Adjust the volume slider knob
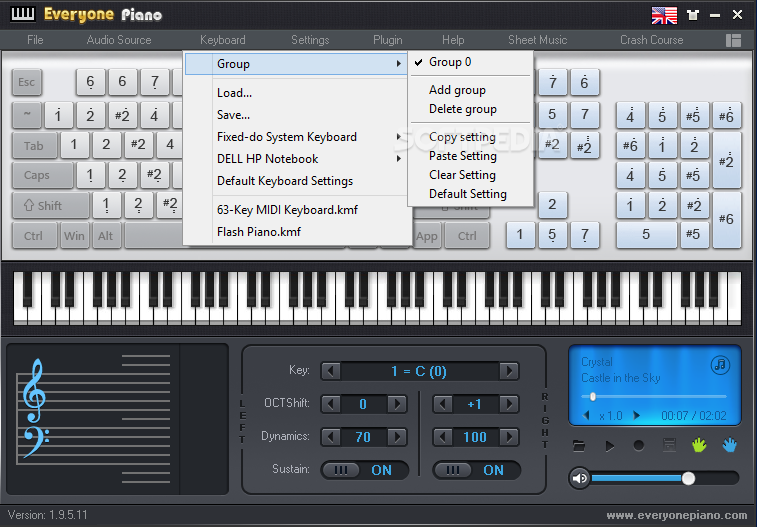The height and width of the screenshot is (527, 757). 688,478
